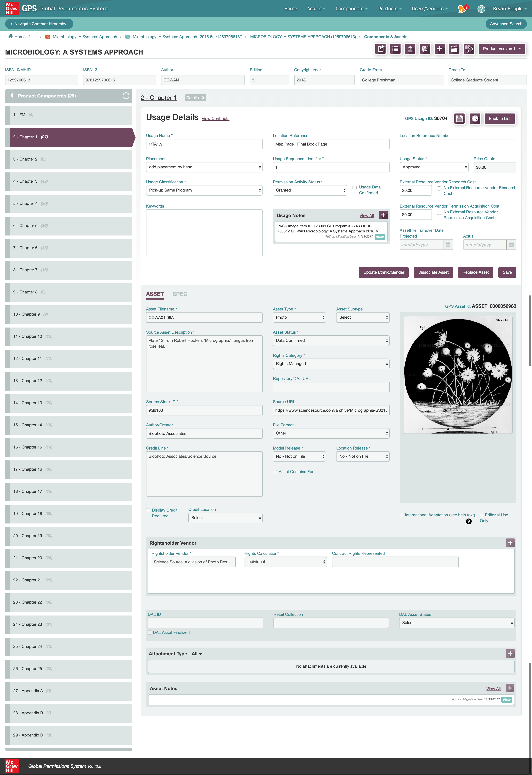Open the View Contracts link
Viewport: 532px width, 775px height.
215,119
